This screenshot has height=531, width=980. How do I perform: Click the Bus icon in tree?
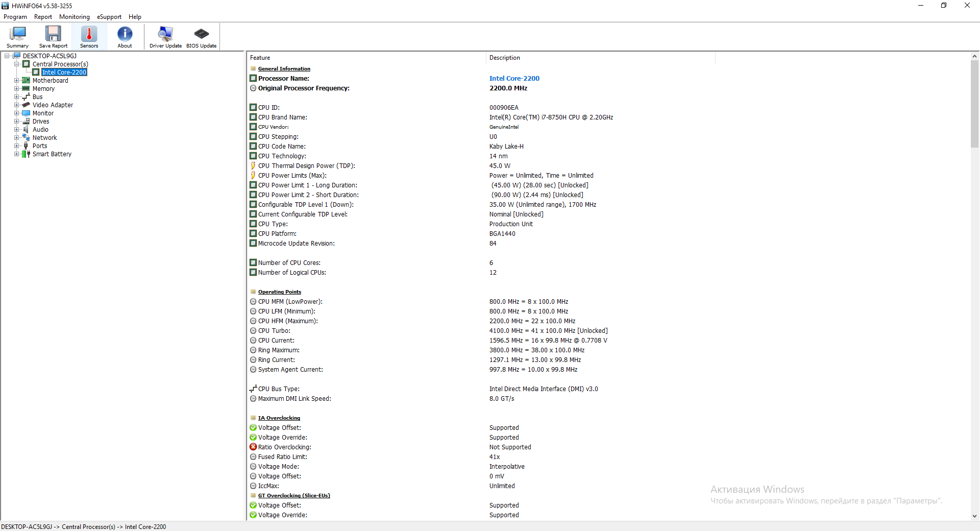coord(26,97)
